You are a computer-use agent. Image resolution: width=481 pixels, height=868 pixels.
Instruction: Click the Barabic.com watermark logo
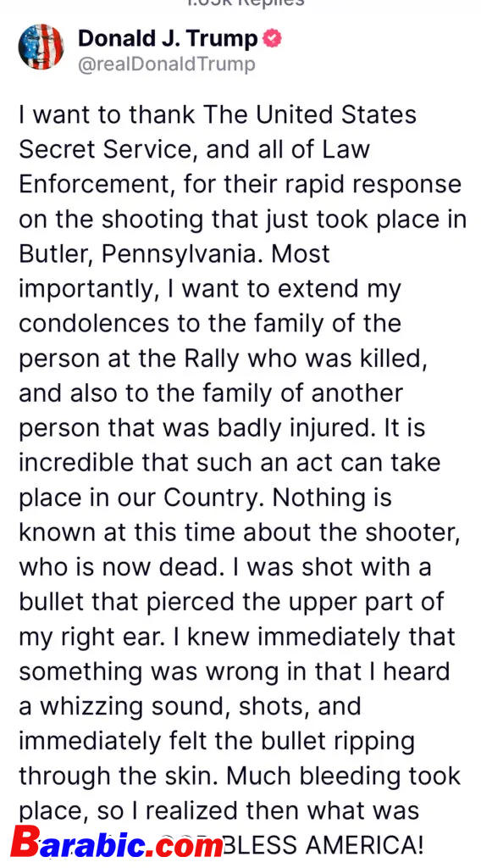(116, 845)
